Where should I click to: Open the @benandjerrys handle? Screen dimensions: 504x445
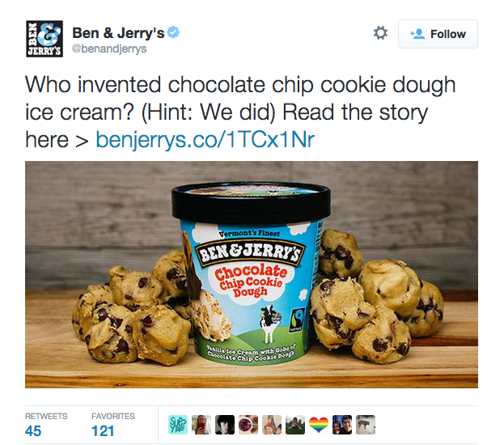click(x=109, y=49)
